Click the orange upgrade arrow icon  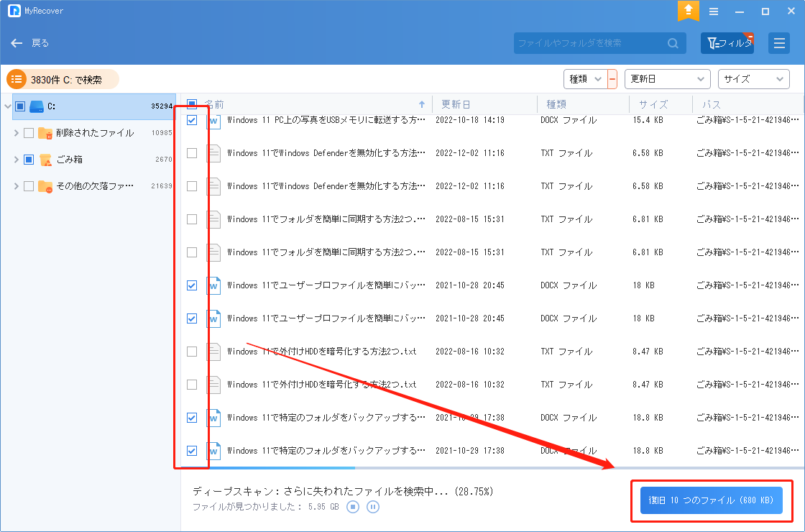click(688, 10)
